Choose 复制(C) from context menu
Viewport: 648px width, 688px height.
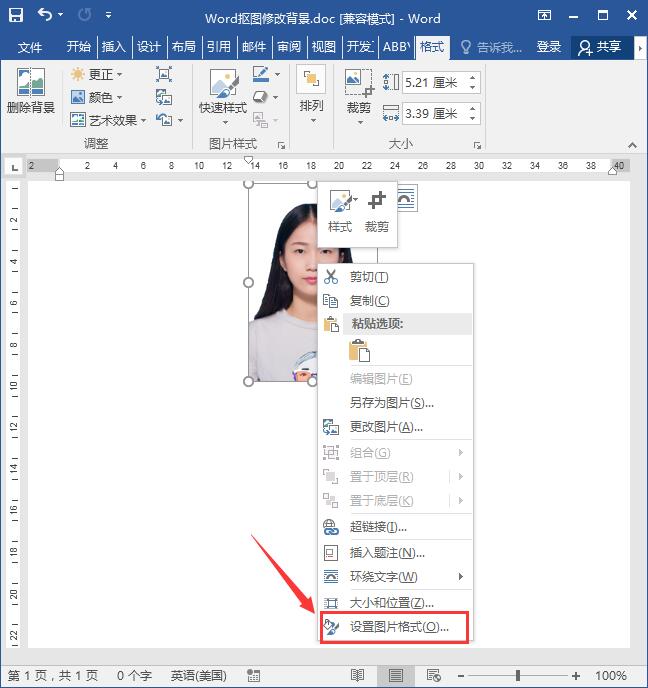[395, 301]
